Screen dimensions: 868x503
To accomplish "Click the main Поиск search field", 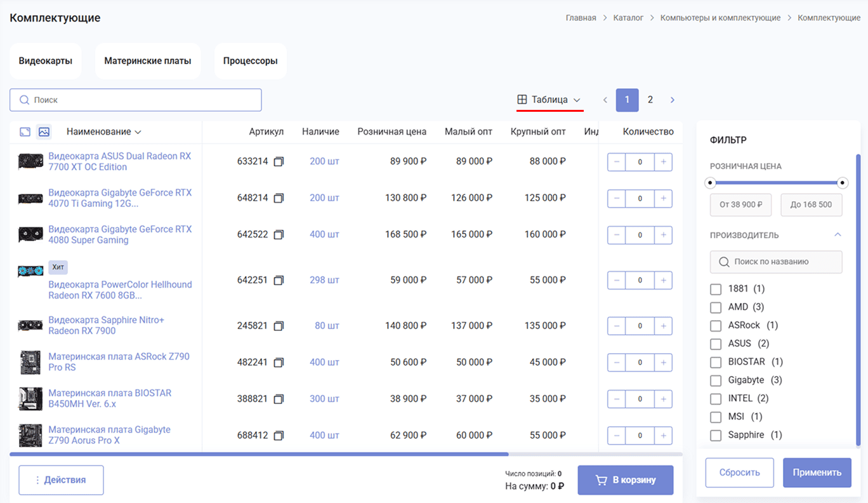I will pos(136,100).
